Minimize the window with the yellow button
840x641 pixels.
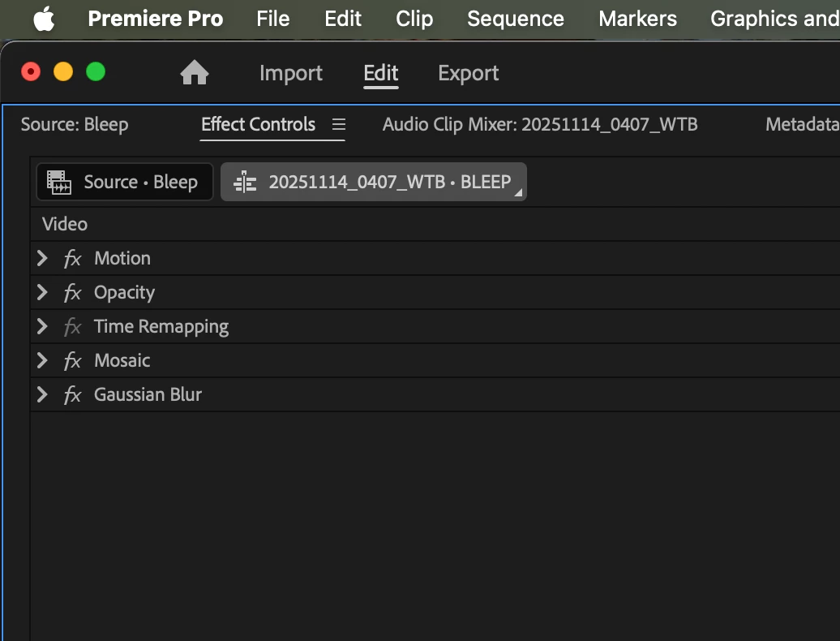[x=63, y=71]
